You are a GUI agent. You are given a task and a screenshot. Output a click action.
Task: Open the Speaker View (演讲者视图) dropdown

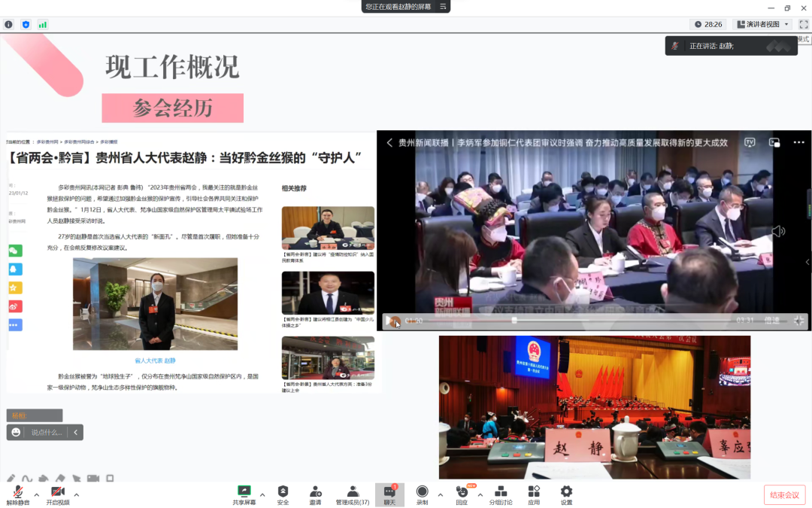[762, 24]
